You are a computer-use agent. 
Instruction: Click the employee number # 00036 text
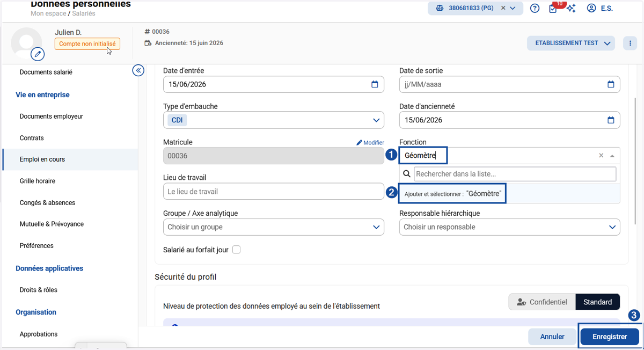pyautogui.click(x=157, y=32)
